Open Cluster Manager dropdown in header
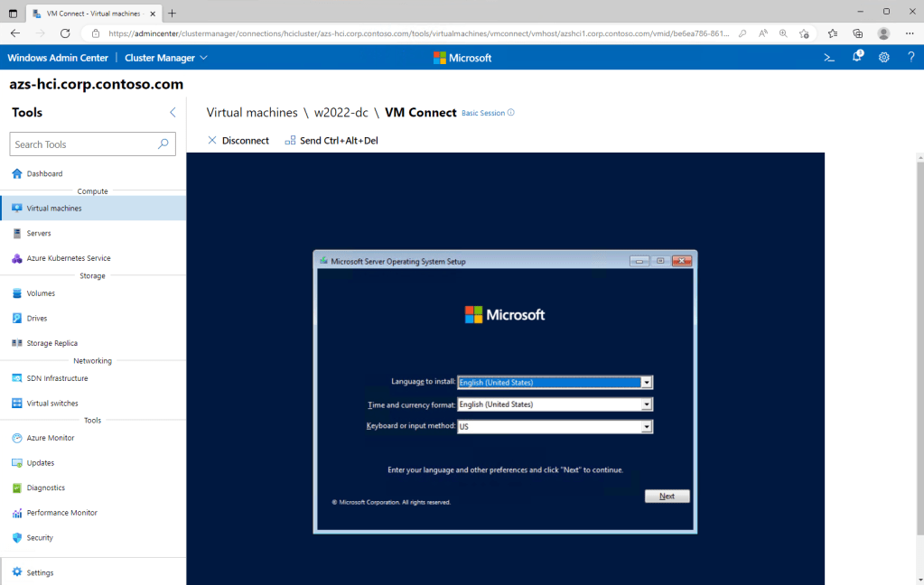The image size is (924, 585). [166, 58]
